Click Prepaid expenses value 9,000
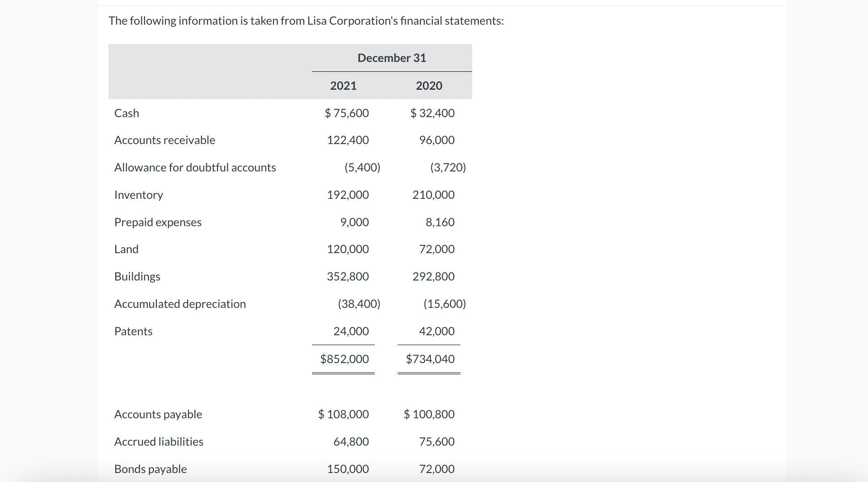Viewport: 868px width, 482px height. pyautogui.click(x=355, y=222)
